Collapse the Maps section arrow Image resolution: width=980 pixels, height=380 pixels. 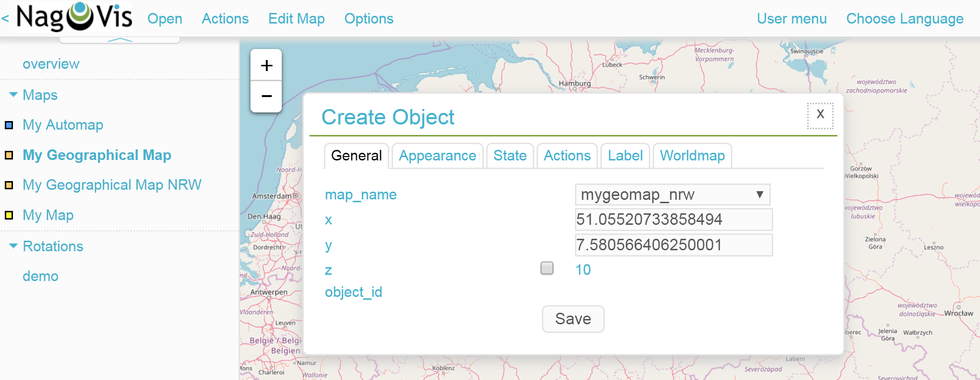click(13, 95)
